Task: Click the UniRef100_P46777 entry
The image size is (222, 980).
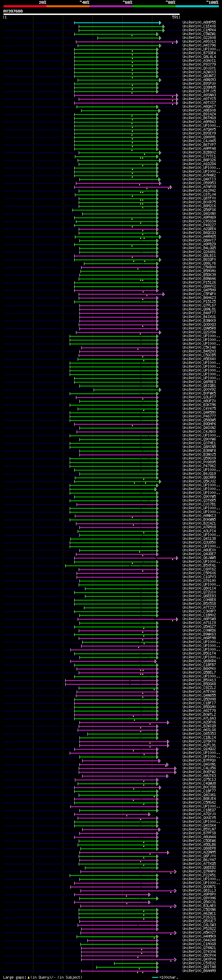Action: tap(199, 416)
